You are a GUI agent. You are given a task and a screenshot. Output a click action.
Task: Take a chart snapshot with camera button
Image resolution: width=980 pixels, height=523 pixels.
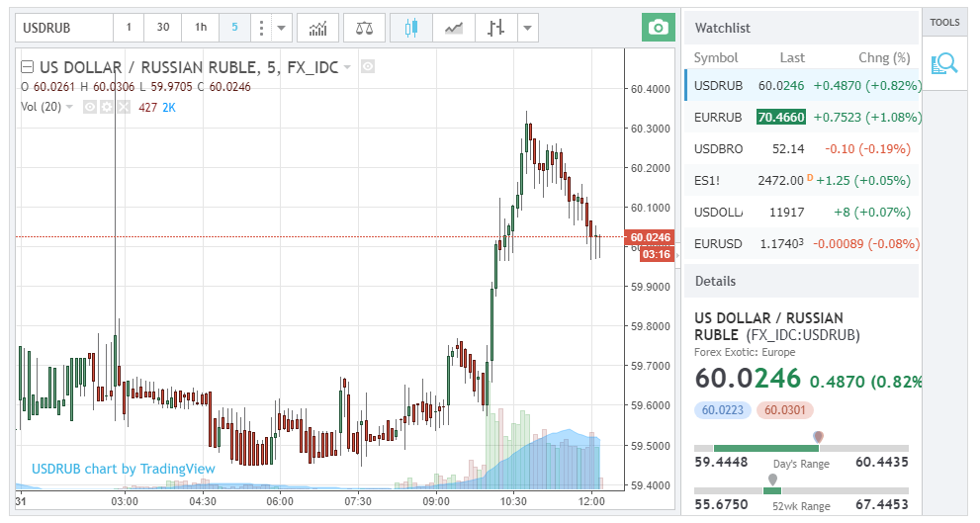click(x=656, y=28)
